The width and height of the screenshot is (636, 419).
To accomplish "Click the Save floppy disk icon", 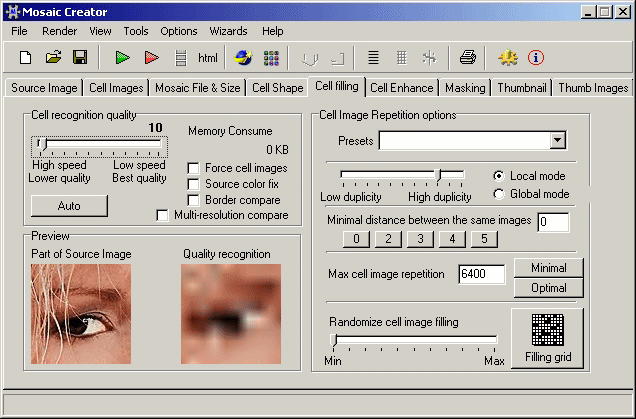I will point(80,58).
